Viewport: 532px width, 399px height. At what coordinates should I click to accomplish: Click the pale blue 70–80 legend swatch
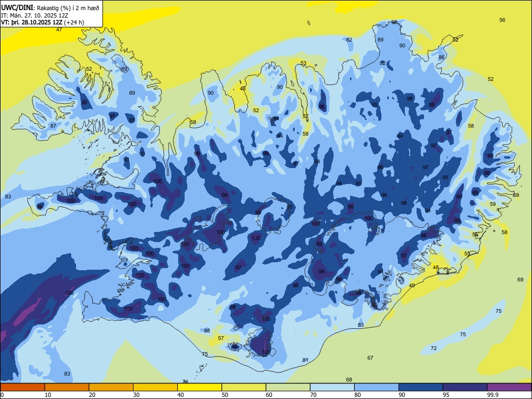pyautogui.click(x=332, y=387)
